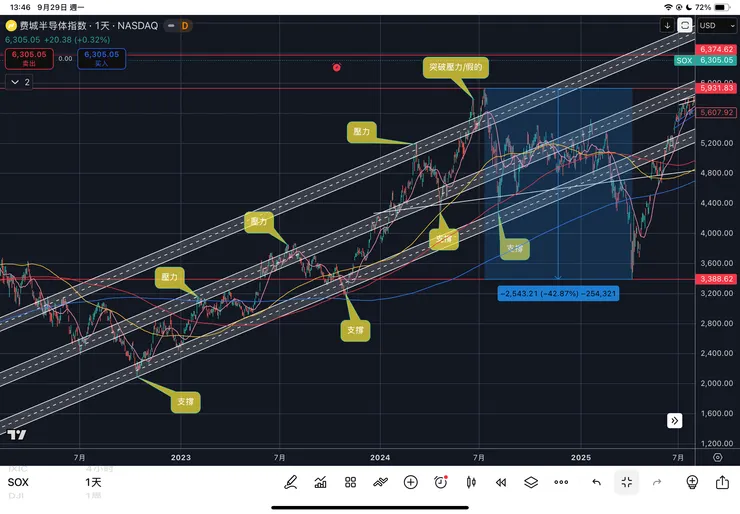The width and height of the screenshot is (740, 514).
Task: Open the four-squares layout grid
Action: coord(350,482)
